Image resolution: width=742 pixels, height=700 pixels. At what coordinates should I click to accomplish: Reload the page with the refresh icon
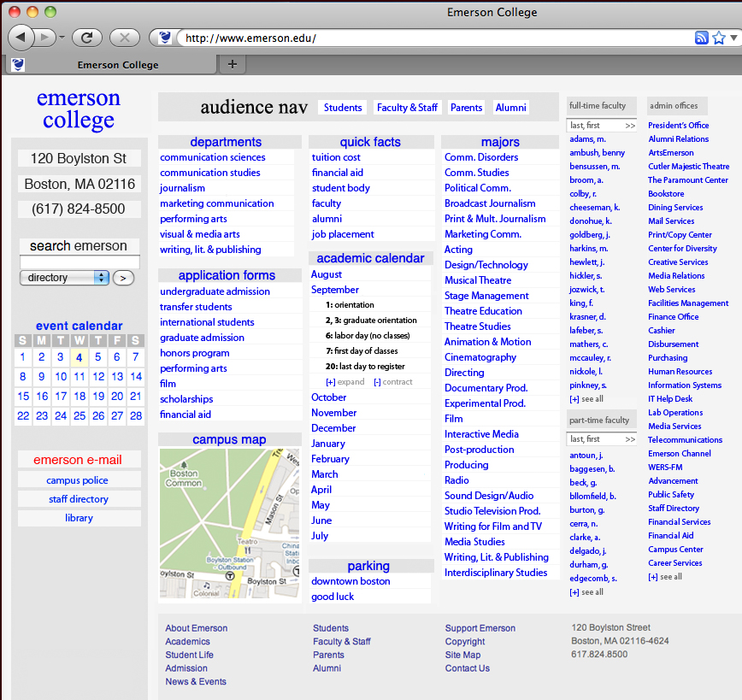pyautogui.click(x=86, y=37)
